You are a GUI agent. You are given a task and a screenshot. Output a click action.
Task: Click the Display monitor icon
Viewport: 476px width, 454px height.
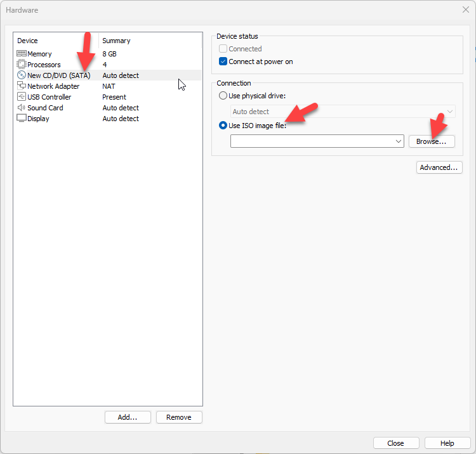pyautogui.click(x=22, y=119)
